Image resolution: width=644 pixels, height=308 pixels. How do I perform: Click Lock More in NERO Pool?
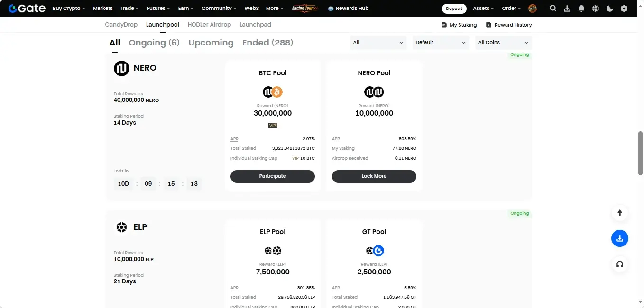coord(374,176)
